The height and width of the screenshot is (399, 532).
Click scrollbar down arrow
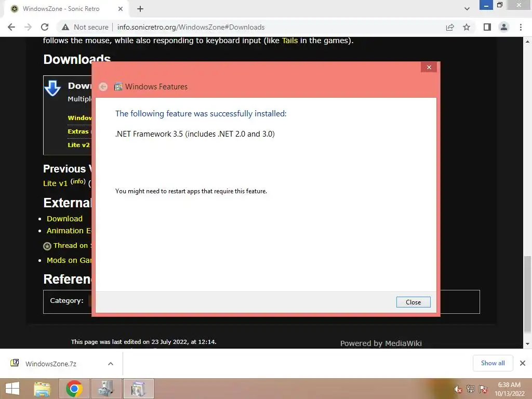tap(527, 344)
